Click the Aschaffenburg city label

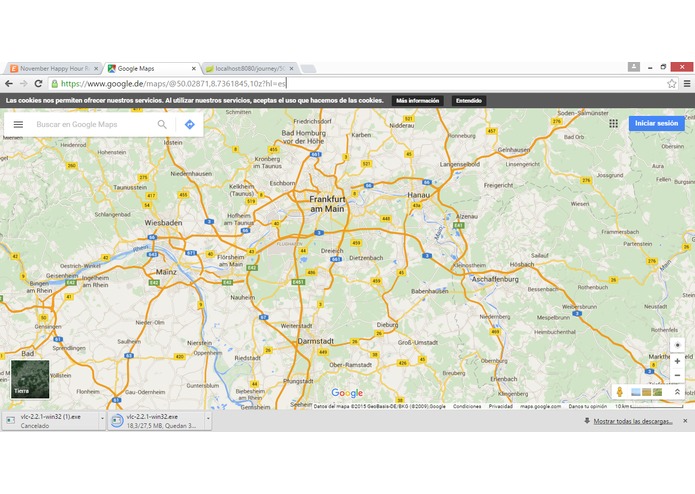click(495, 280)
